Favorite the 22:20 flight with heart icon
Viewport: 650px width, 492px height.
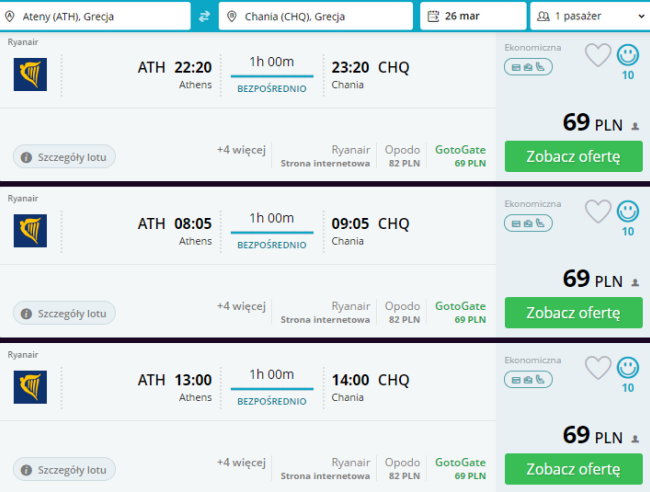(598, 55)
